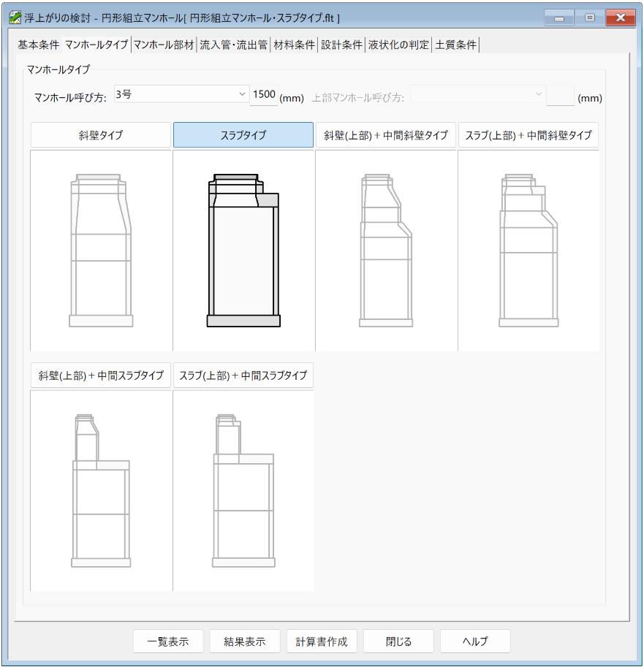Image resolution: width=644 pixels, height=667 pixels.
Task: Click the 一覧表示 button
Action: pyautogui.click(x=168, y=641)
